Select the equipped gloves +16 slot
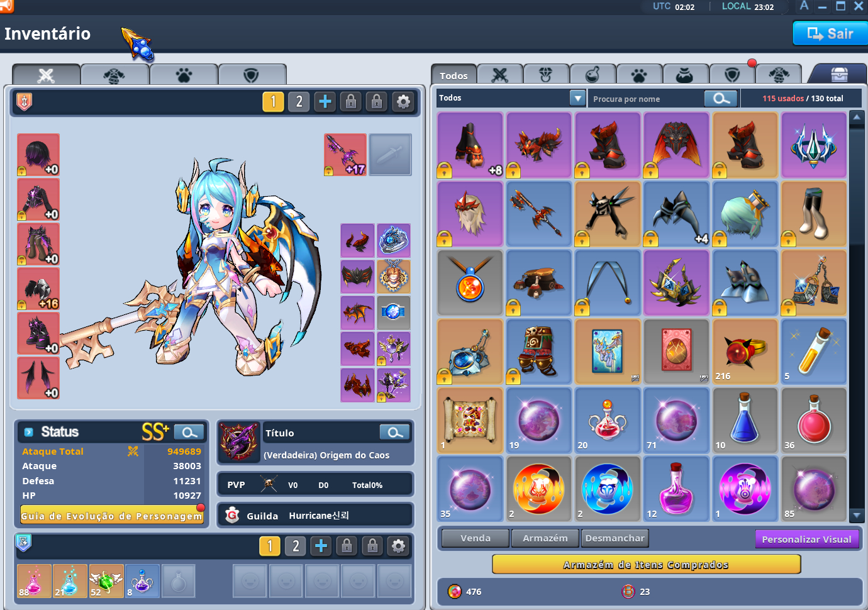This screenshot has width=868, height=610. coord(38,289)
